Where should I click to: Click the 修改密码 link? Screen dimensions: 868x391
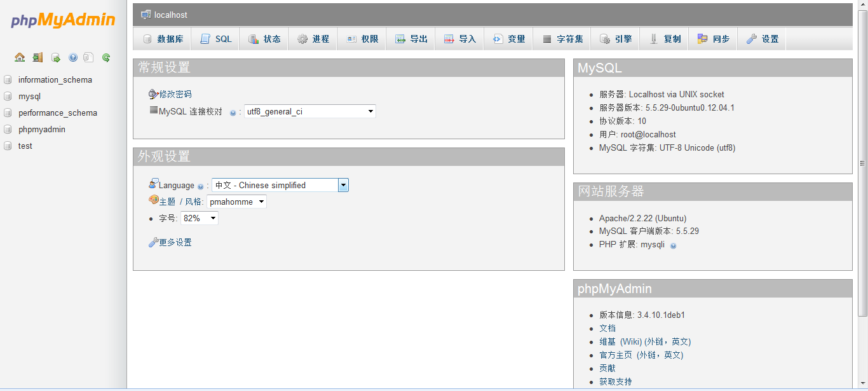click(x=175, y=94)
